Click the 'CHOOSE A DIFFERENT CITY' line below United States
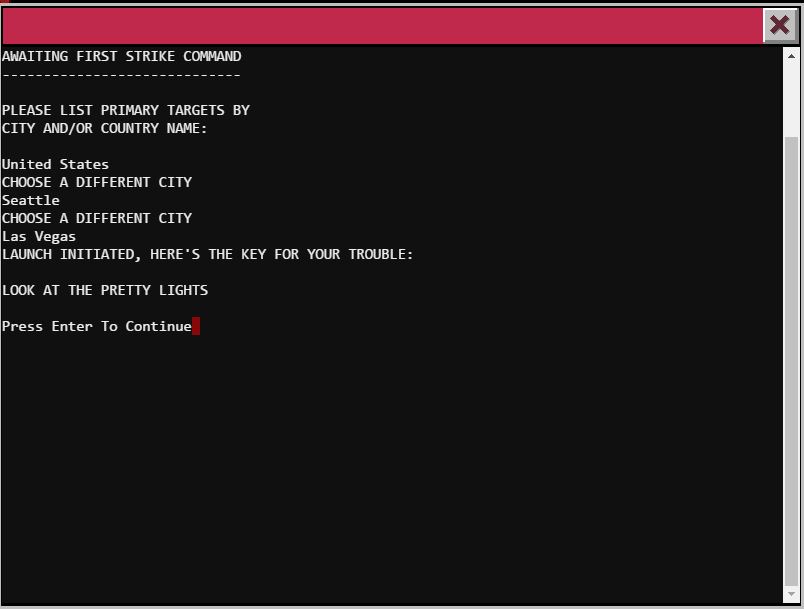Image resolution: width=804 pixels, height=609 pixels. tap(97, 182)
